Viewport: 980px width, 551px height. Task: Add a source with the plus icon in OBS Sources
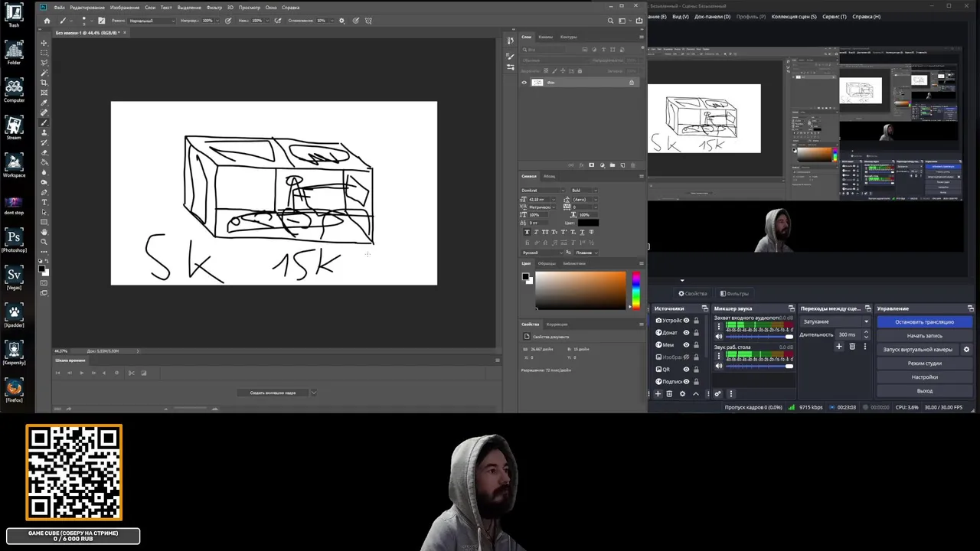658,393
